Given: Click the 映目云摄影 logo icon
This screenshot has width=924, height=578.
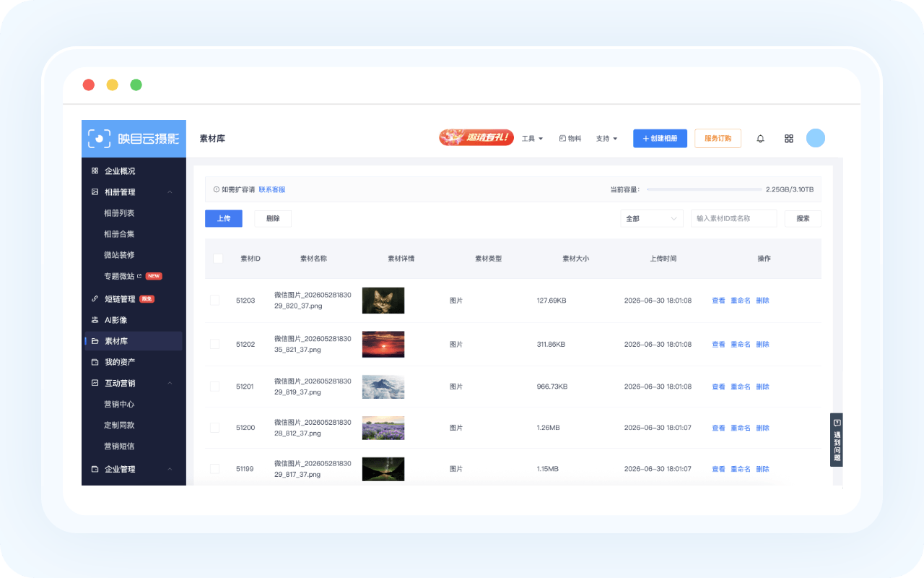Looking at the screenshot, I should point(99,139).
